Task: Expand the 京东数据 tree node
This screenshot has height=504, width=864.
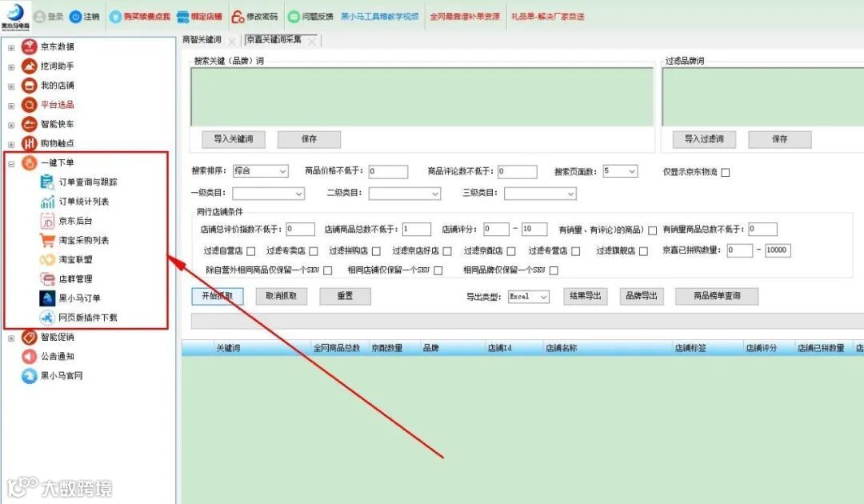Action: pyautogui.click(x=11, y=48)
